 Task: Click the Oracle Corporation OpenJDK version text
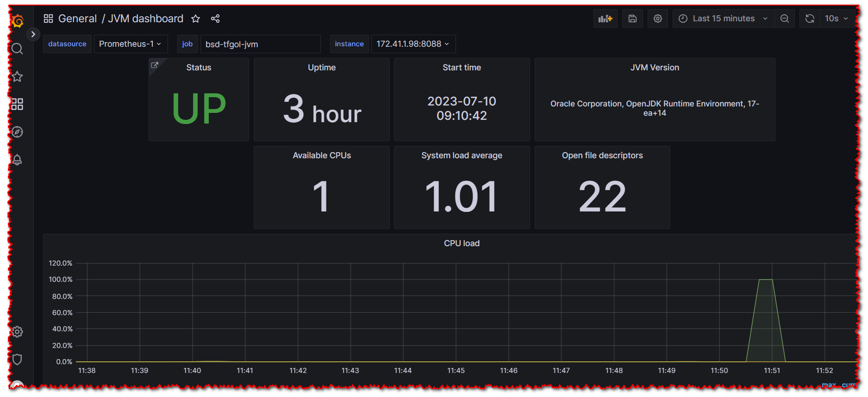[x=655, y=108]
